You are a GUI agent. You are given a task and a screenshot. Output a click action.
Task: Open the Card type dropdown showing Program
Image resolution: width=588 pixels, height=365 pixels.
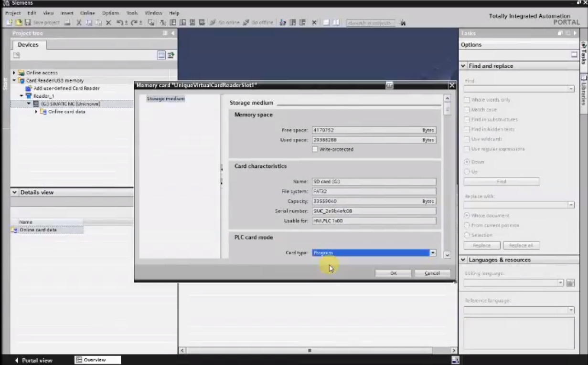point(433,252)
